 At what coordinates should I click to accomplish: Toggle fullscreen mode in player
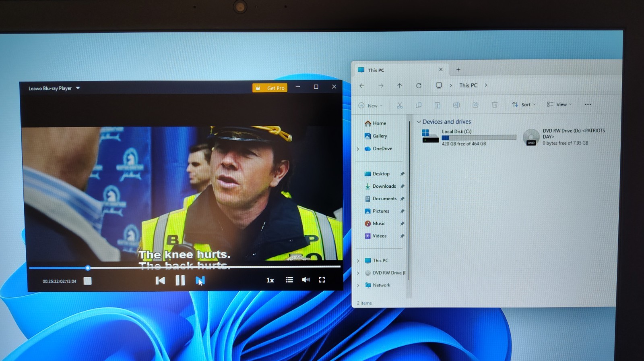pos(322,280)
